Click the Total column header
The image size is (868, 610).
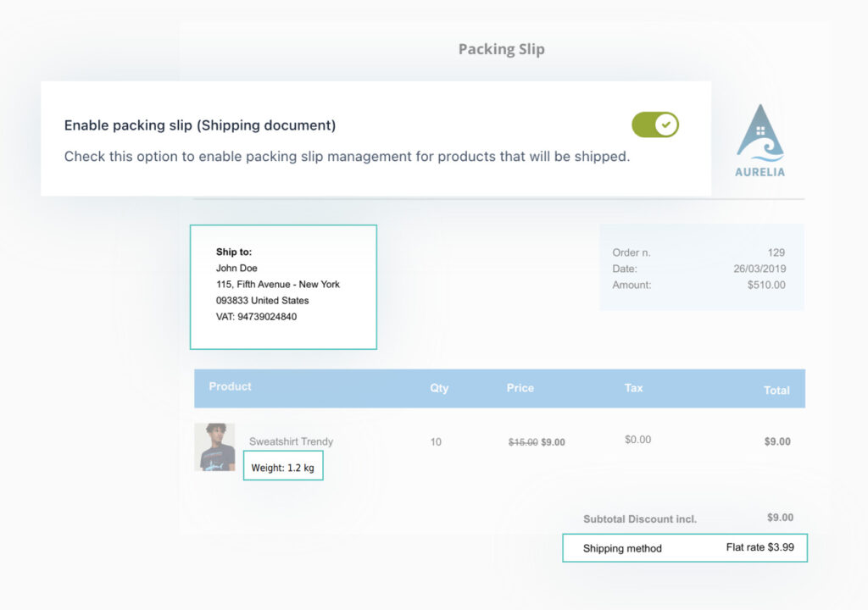pyautogui.click(x=776, y=391)
